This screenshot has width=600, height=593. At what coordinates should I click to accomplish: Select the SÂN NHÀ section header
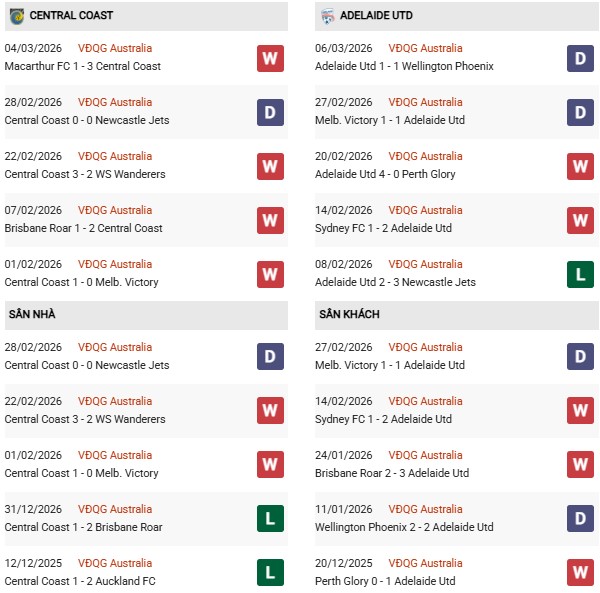[x=30, y=315]
